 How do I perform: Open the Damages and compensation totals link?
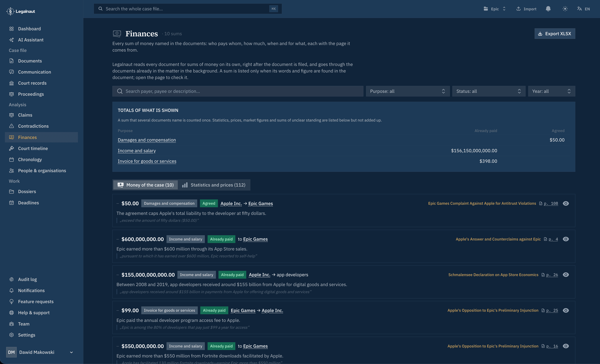(x=147, y=140)
